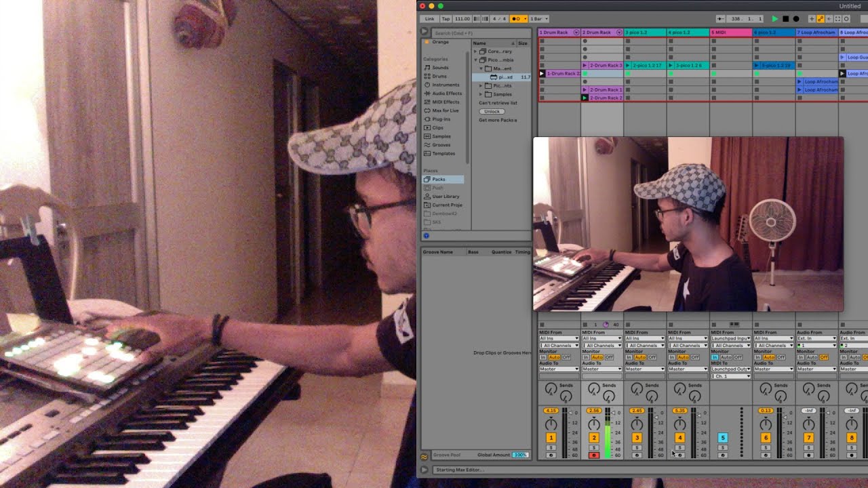Open the 1 Bar quantization dropdown
Image resolution: width=868 pixels, height=488 pixels.
click(539, 19)
